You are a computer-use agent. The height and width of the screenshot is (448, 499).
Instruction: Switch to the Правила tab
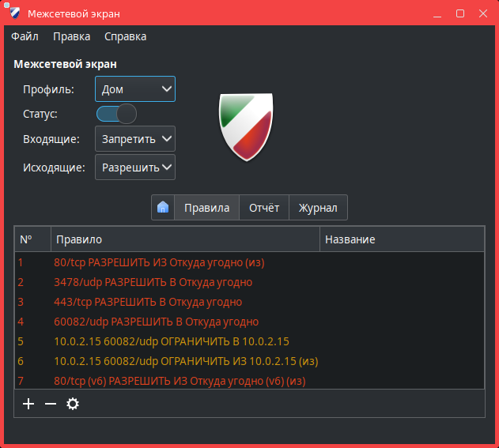coord(206,208)
